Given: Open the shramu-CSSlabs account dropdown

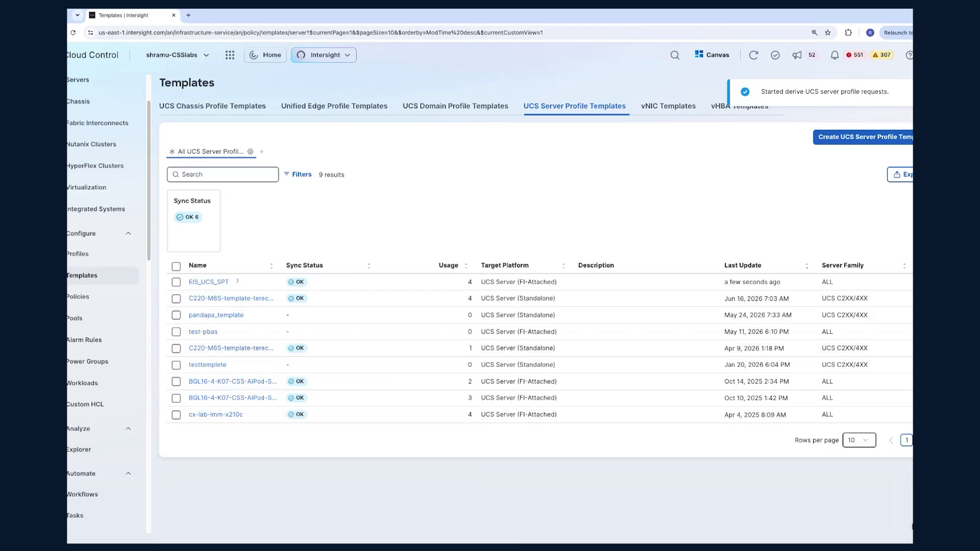Looking at the screenshot, I should [178, 55].
